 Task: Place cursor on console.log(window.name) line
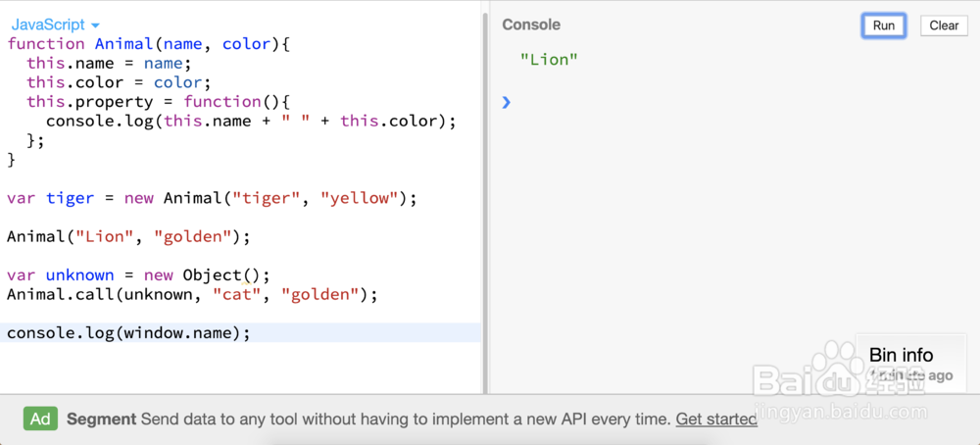128,333
